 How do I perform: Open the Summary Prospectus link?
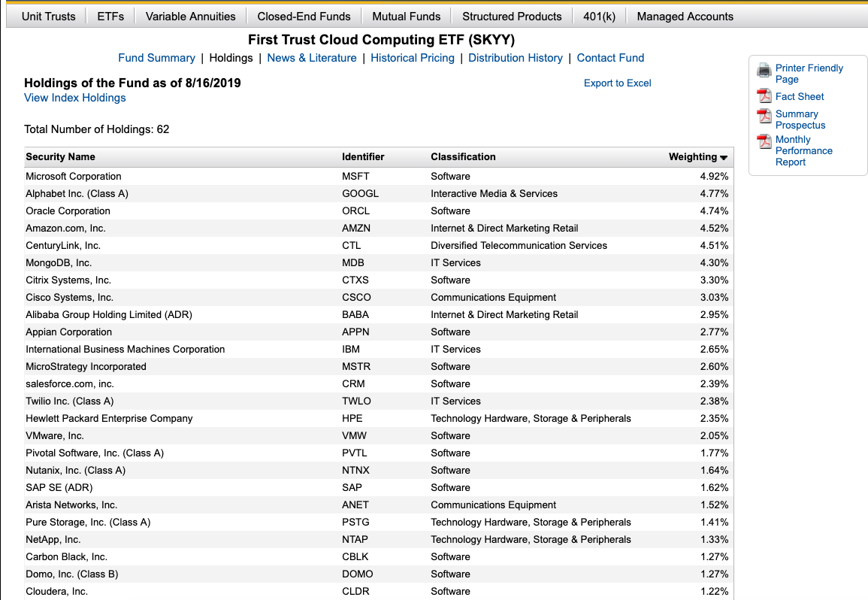pos(800,120)
